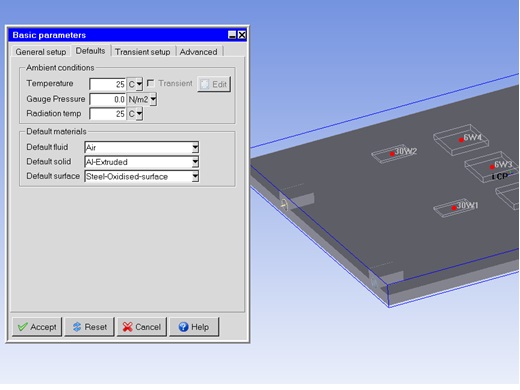Image resolution: width=520 pixels, height=390 pixels.
Task: Minimize the Basic parameters dialog
Action: click(x=232, y=35)
